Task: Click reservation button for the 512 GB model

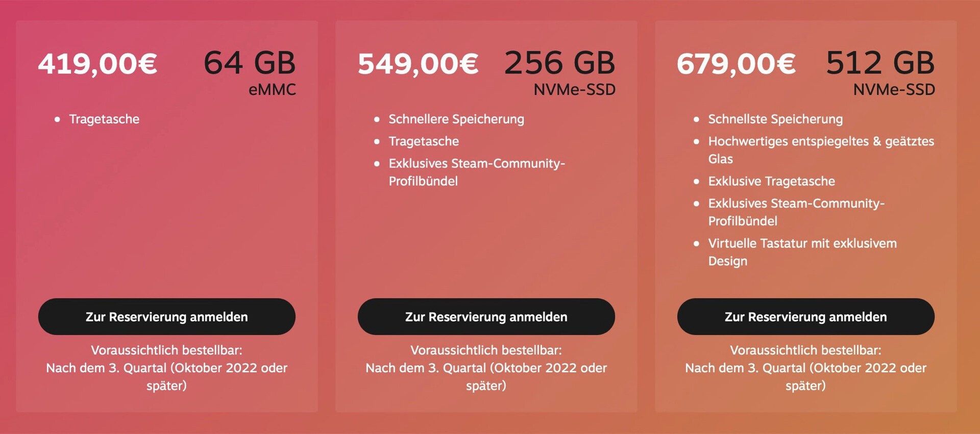Action: coord(805,317)
